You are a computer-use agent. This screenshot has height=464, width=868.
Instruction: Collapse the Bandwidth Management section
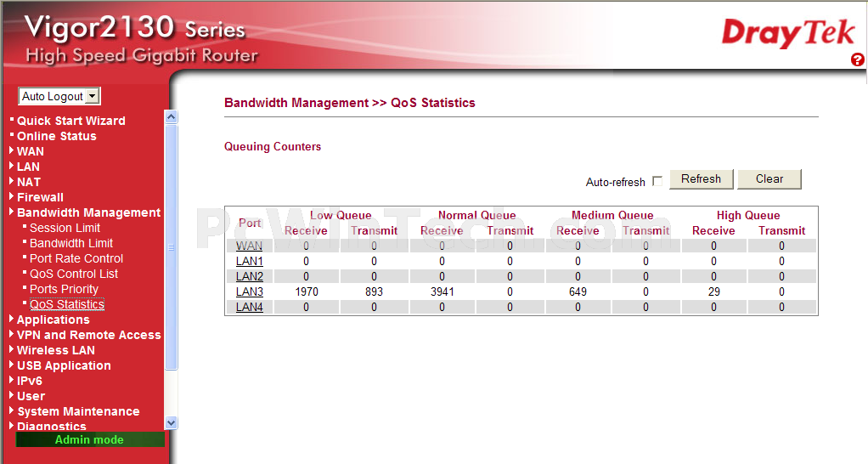coord(88,212)
